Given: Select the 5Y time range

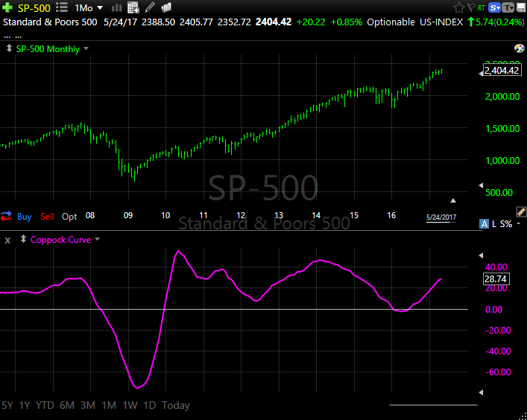Looking at the screenshot, I should tap(7, 405).
